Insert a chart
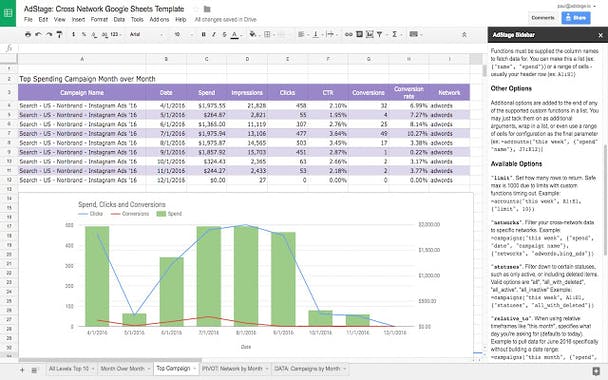The width and height of the screenshot is (608, 380). click(x=370, y=35)
